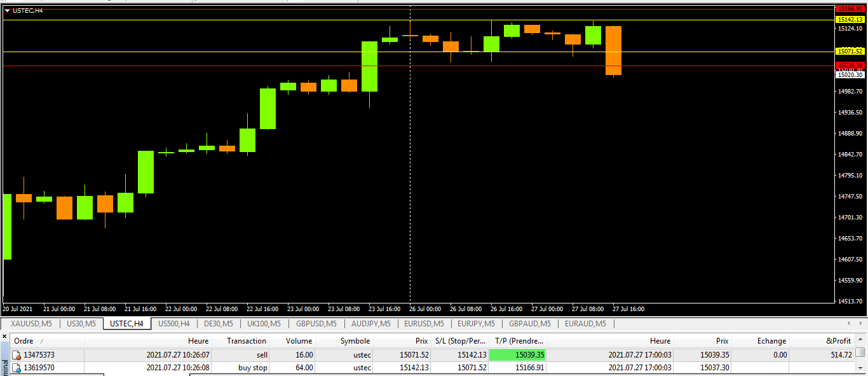Sort by the &Profit column header
Viewport: 868px width, 376px height.
click(x=838, y=341)
